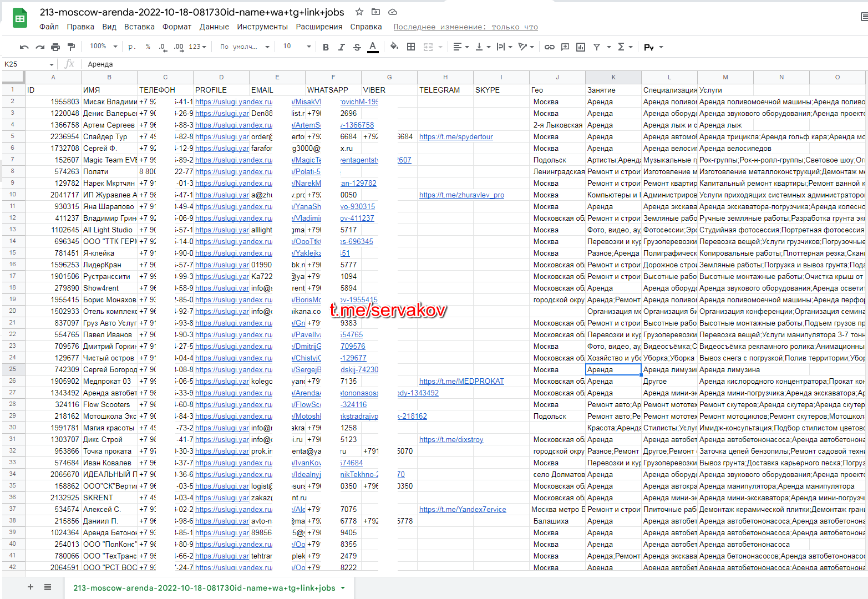Click the TELEGRAM header cell
The height and width of the screenshot is (599, 868).
coord(445,90)
